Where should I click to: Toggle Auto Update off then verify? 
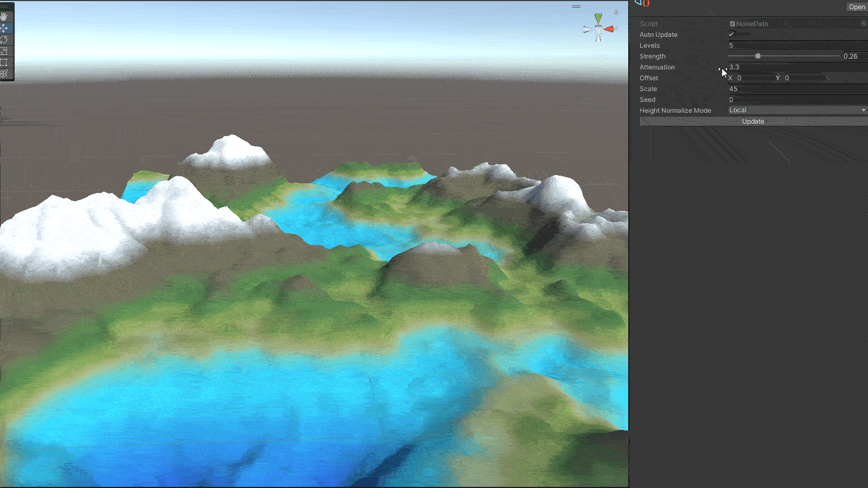coord(731,34)
